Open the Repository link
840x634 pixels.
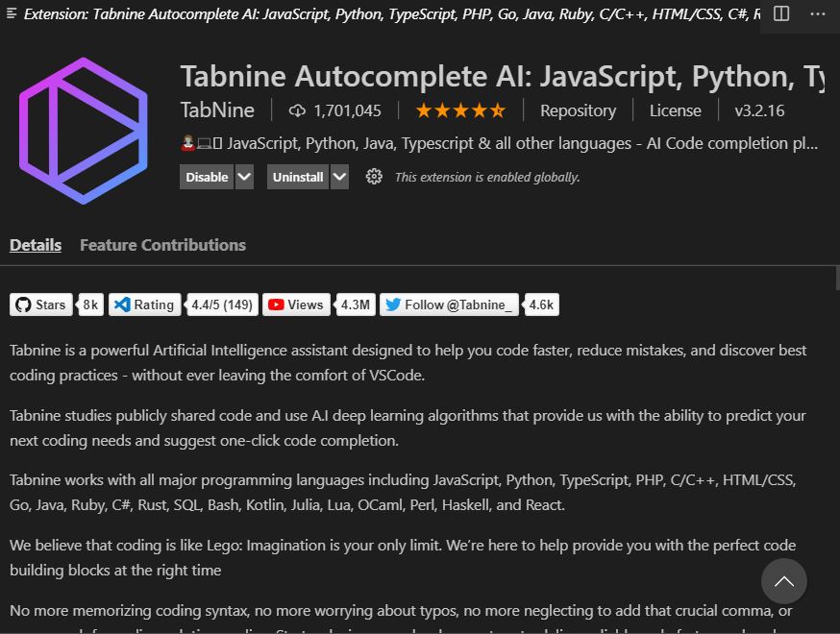[578, 110]
